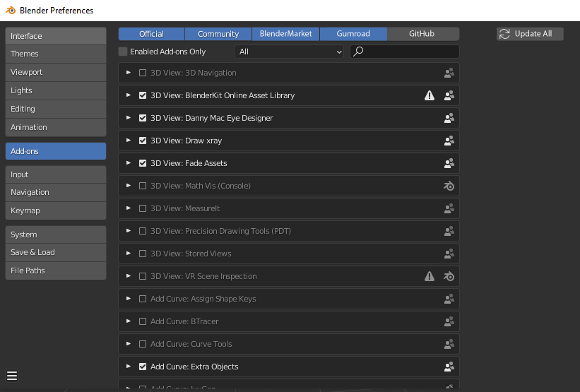580x392 pixels.
Task: Open the System preferences section
Action: pos(56,234)
